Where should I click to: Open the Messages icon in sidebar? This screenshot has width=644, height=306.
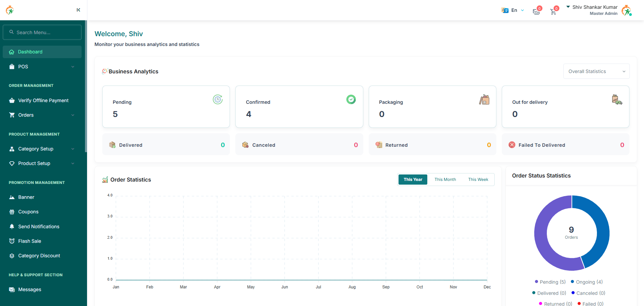point(12,289)
